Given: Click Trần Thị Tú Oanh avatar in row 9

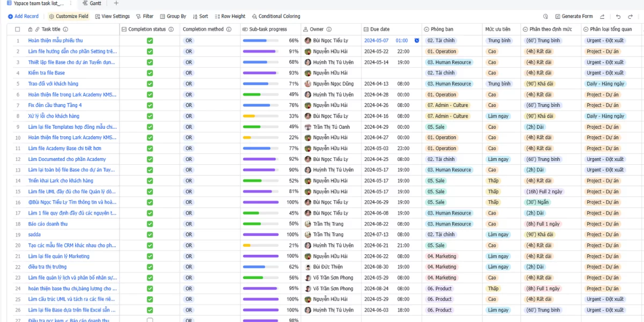Looking at the screenshot, I should click(308, 127).
